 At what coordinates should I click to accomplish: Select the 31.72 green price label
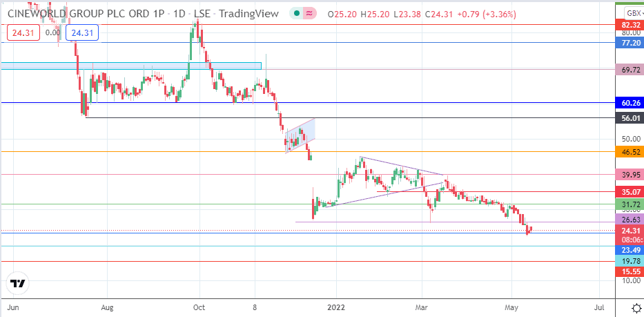630,204
